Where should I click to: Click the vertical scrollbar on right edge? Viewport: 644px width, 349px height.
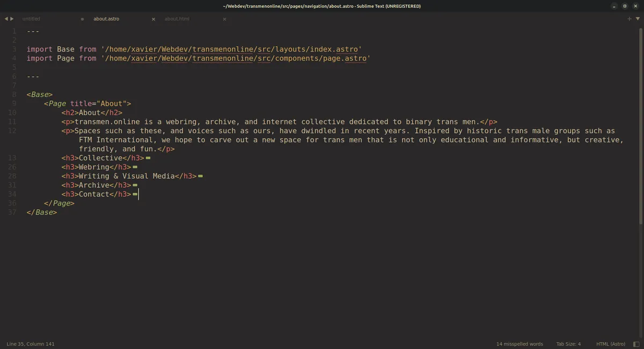tap(642, 126)
